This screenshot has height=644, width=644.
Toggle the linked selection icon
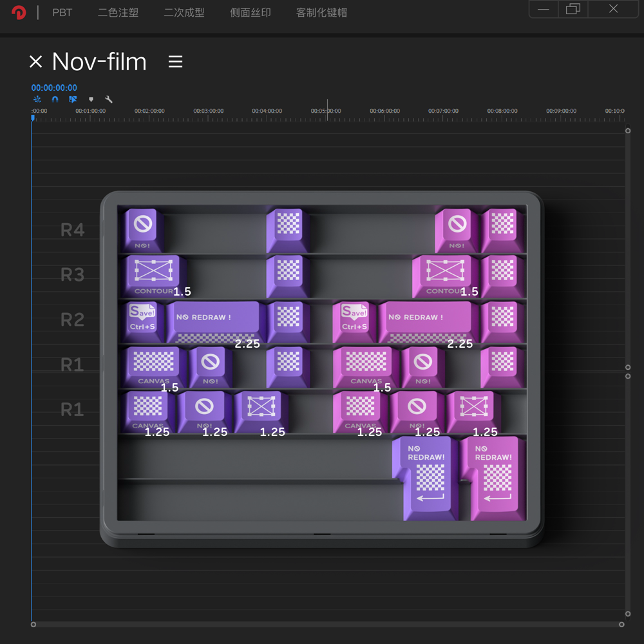point(73,99)
